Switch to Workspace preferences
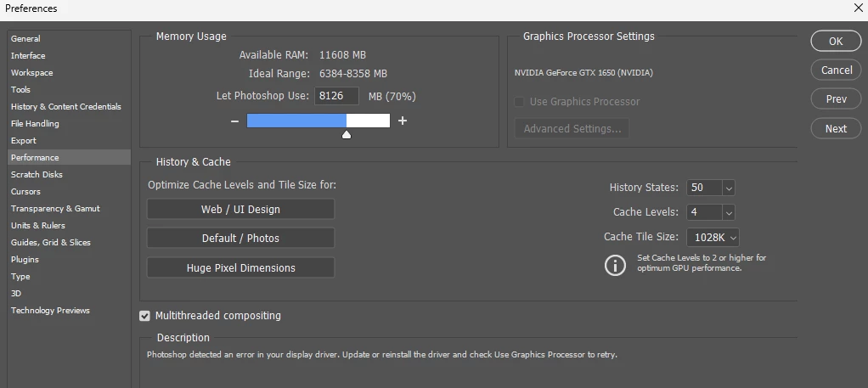Image resolution: width=868 pixels, height=388 pixels. [69, 72]
